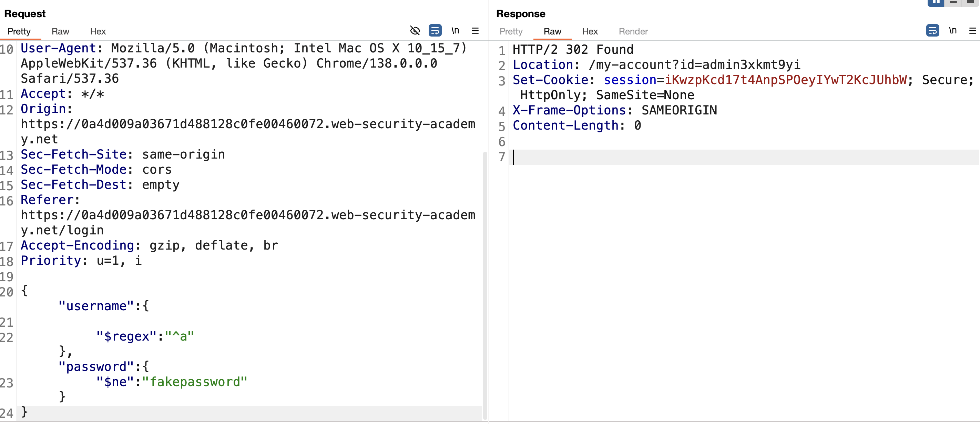Click the User-Agent header name

point(58,48)
